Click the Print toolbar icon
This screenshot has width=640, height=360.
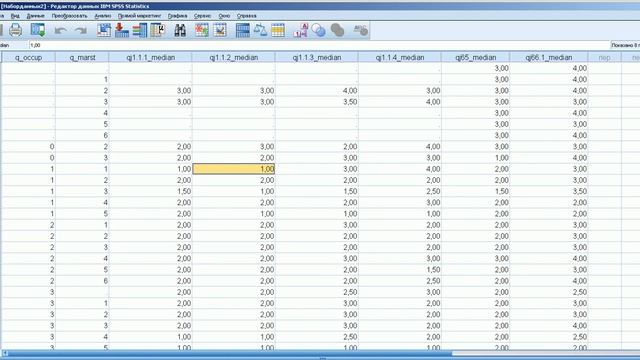point(16,30)
